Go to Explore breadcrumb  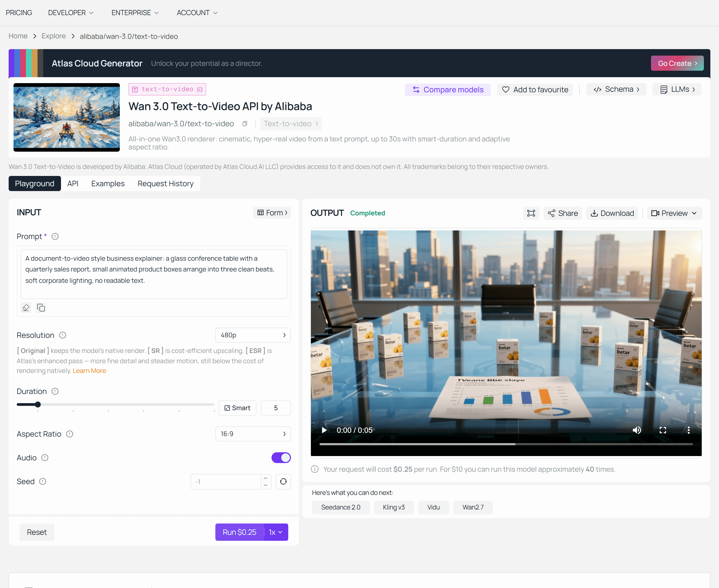(53, 36)
